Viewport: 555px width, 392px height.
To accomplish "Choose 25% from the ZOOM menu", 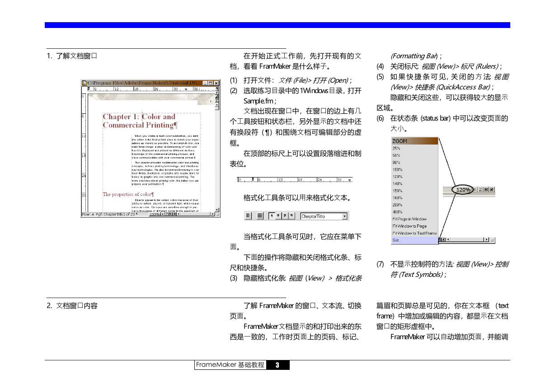I will (396, 148).
